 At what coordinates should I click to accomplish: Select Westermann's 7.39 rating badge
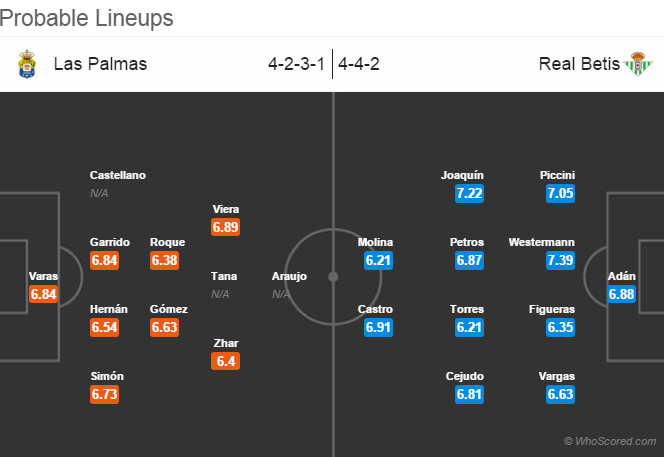pyautogui.click(x=560, y=260)
